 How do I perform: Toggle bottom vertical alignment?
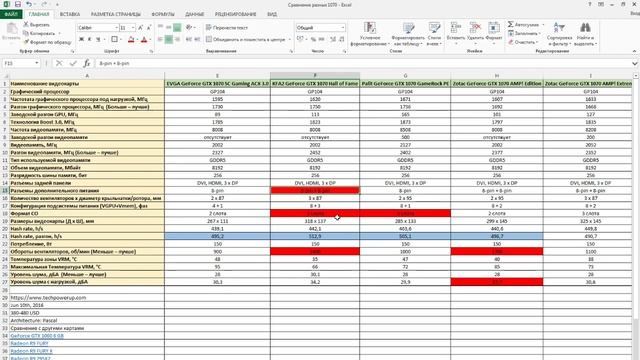(177, 28)
